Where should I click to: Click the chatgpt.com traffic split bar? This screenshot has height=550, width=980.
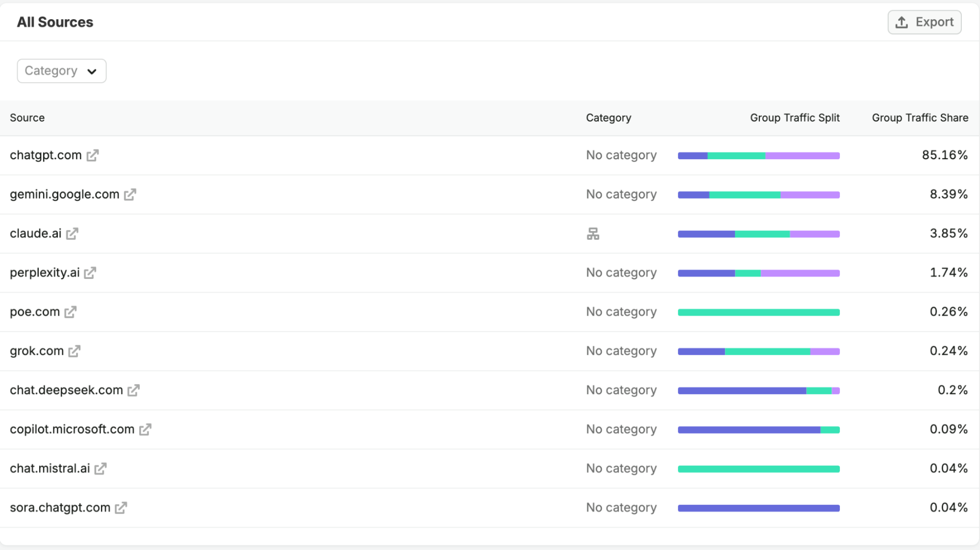759,156
